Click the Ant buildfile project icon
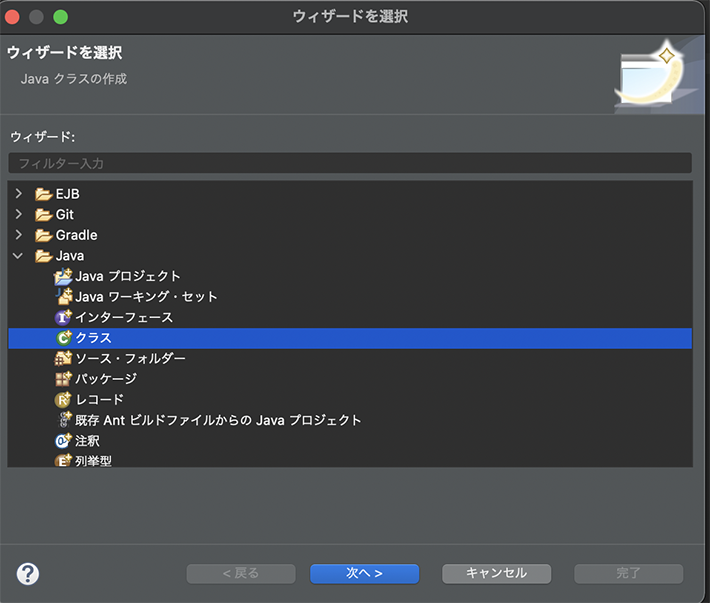710x603 pixels. click(x=65, y=420)
